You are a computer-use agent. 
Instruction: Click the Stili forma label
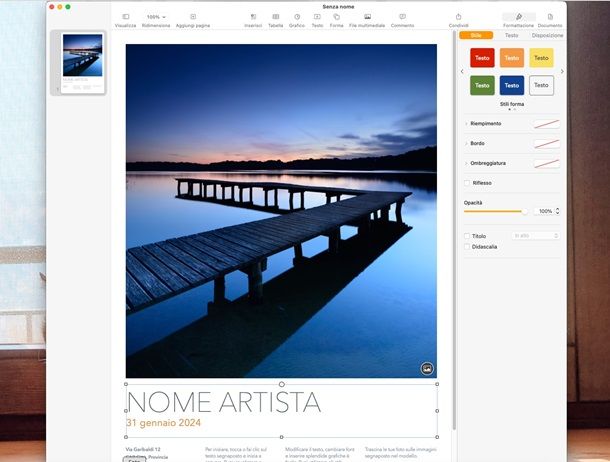pos(512,104)
